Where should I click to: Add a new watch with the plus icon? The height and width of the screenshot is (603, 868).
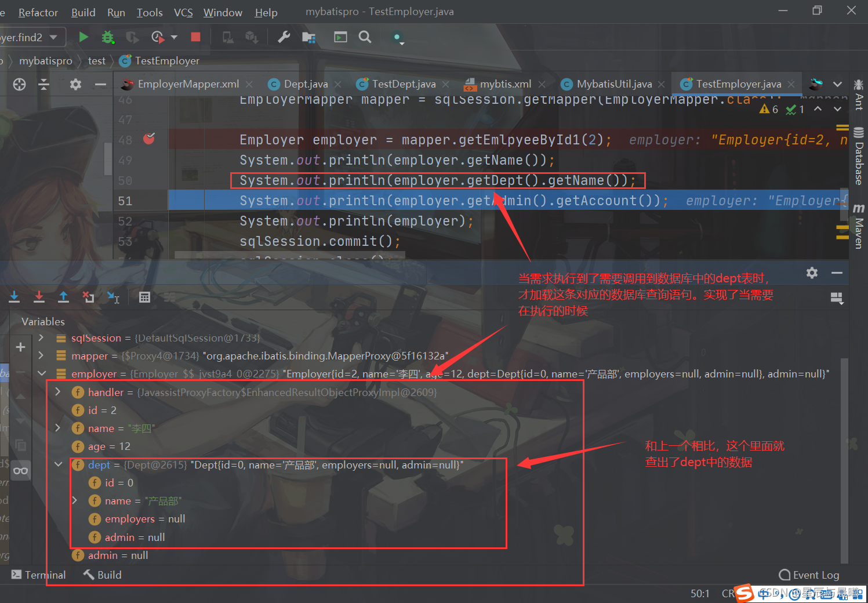(x=20, y=347)
